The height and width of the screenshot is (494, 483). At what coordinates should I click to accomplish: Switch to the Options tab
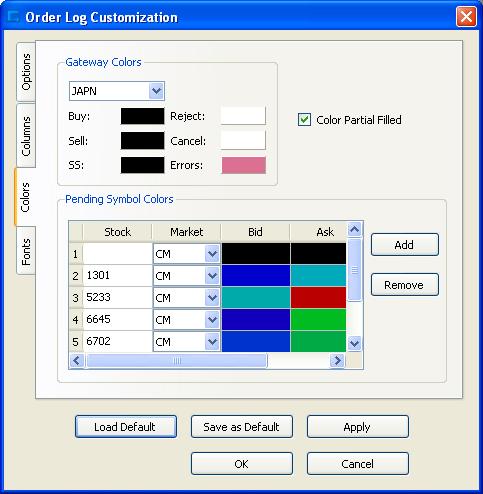tap(26, 72)
